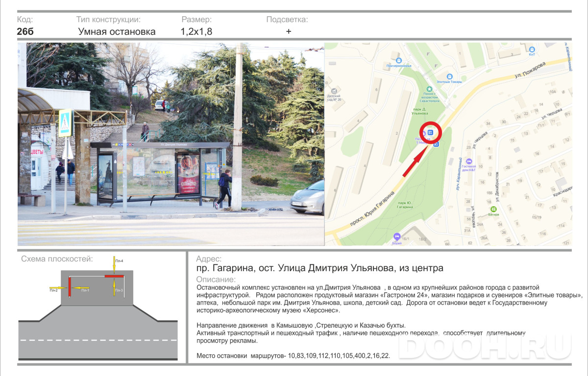Open the КиТ store marker on the map
The image size is (588, 376).
click(532, 49)
